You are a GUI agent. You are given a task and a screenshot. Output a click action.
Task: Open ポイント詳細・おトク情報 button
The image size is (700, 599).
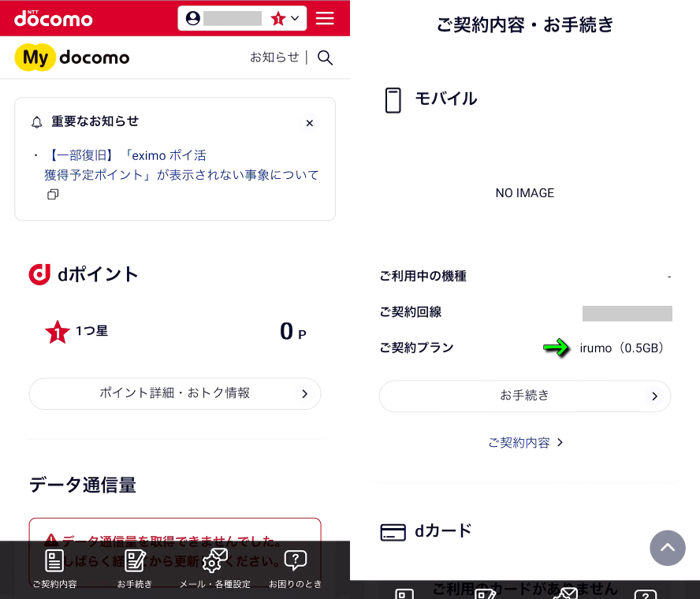click(175, 393)
